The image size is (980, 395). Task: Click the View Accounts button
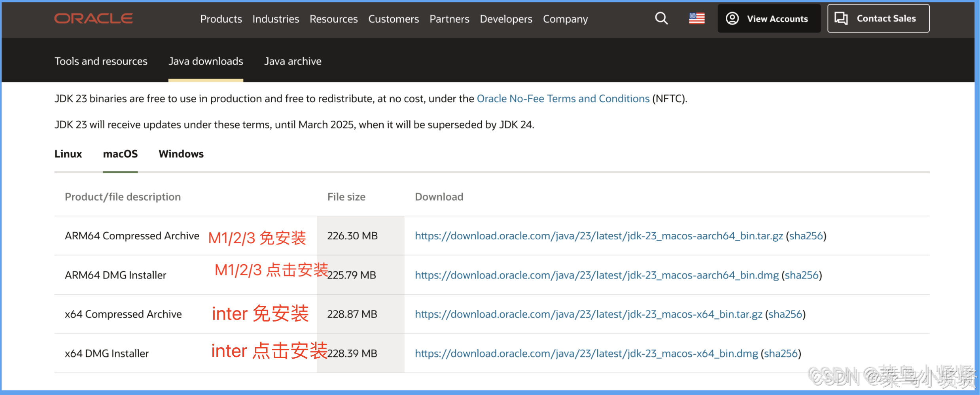(x=769, y=19)
